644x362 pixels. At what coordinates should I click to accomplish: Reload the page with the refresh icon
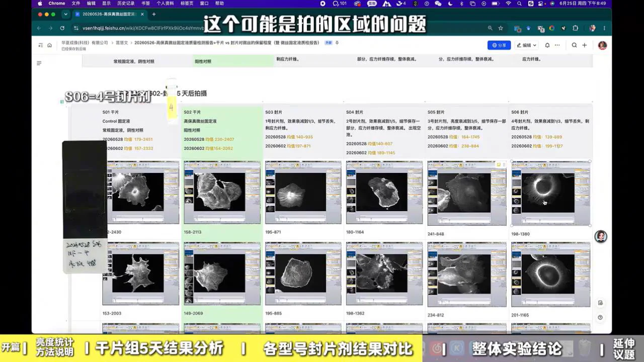pyautogui.click(x=62, y=28)
